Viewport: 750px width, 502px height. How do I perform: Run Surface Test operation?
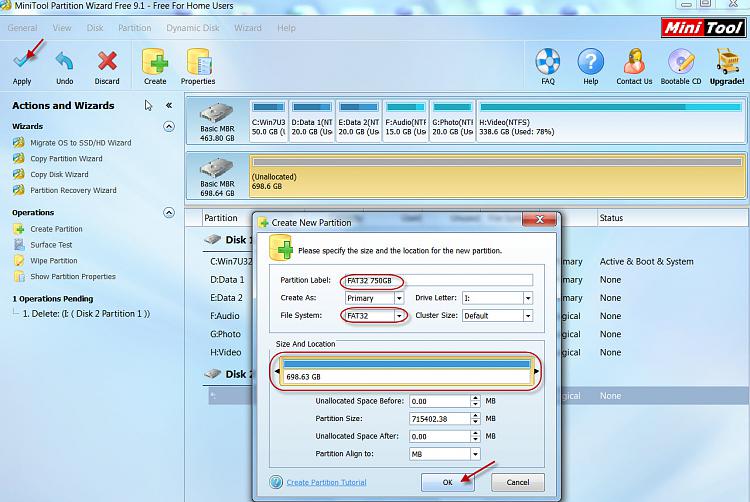point(51,245)
